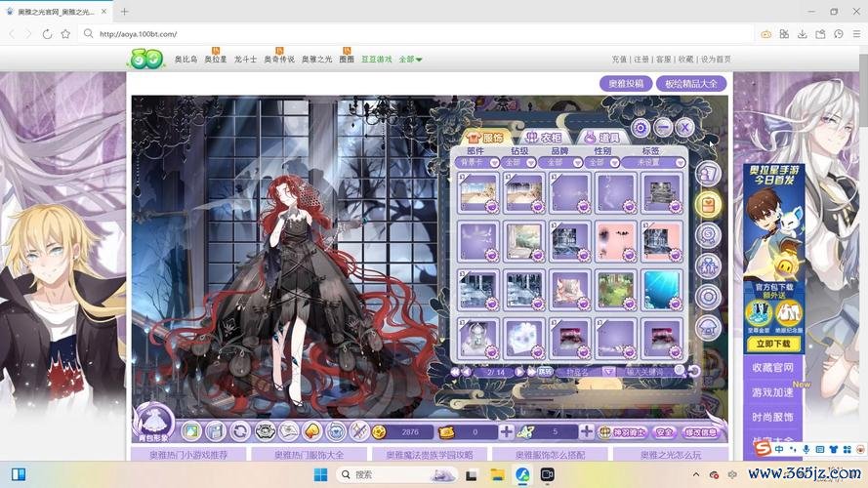Open the friends side icon

[x=708, y=266]
